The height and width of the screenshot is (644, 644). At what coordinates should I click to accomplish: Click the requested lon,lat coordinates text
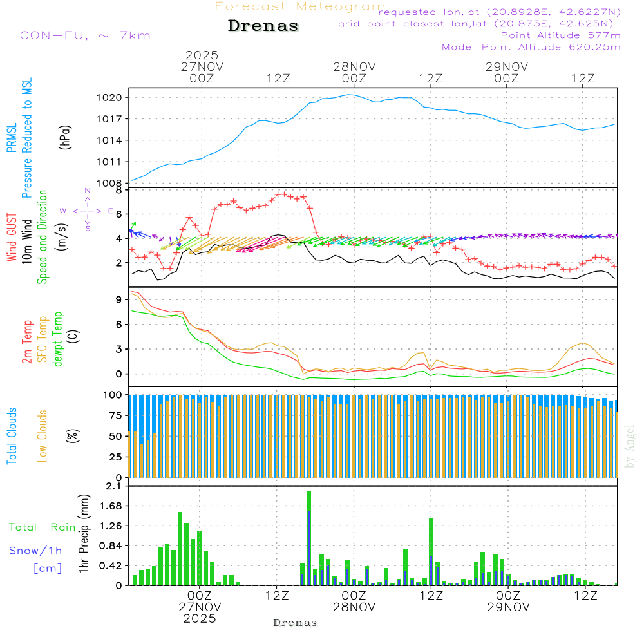point(500,12)
